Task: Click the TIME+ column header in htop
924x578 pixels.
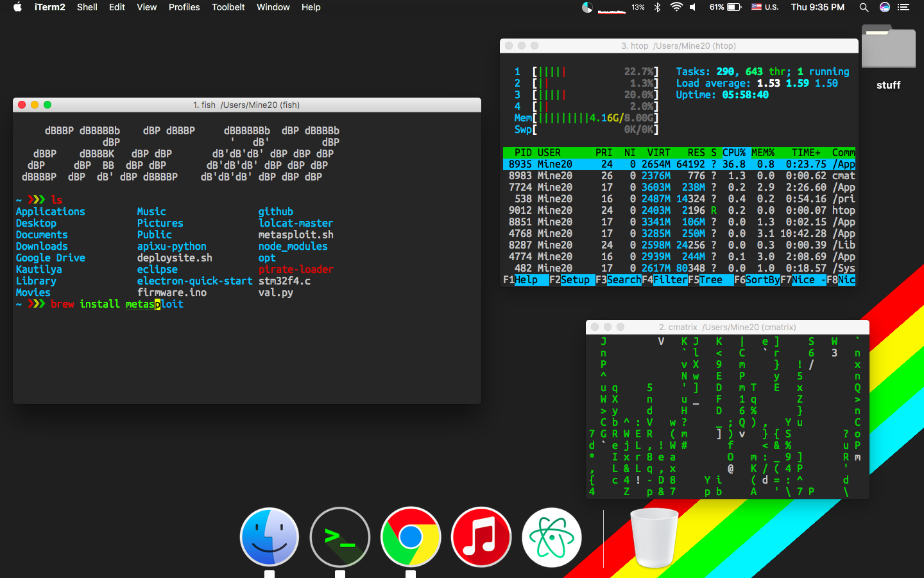Action: tap(806, 153)
